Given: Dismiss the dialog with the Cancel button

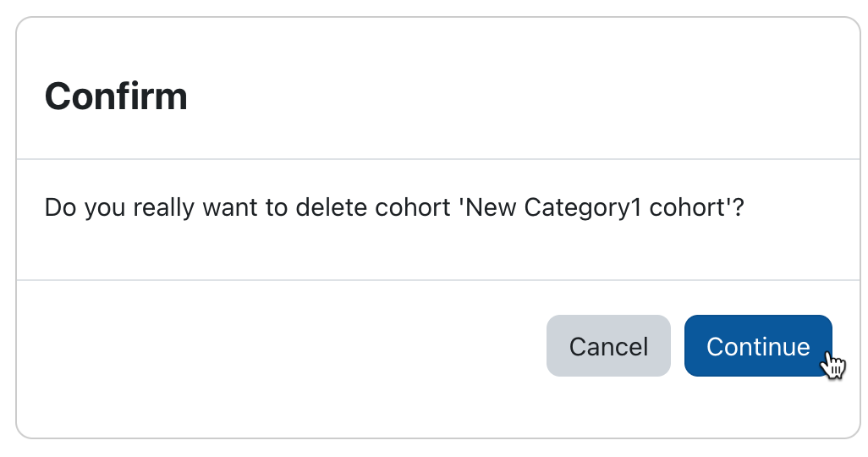Looking at the screenshot, I should (608, 346).
